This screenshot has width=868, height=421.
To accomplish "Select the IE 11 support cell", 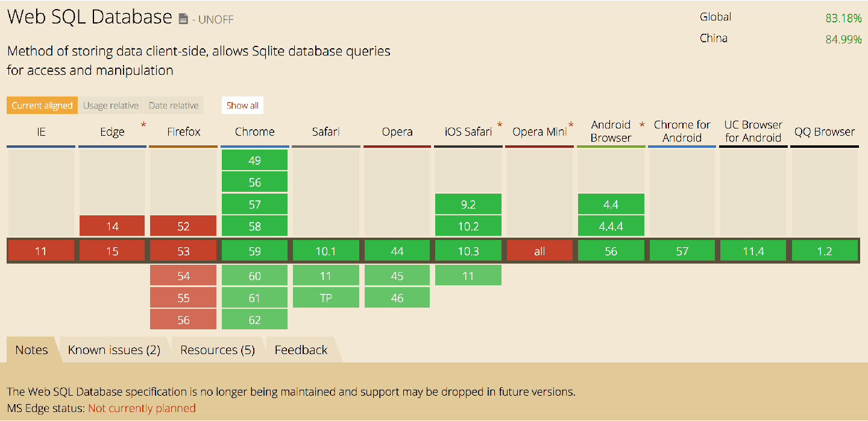I will (x=41, y=250).
